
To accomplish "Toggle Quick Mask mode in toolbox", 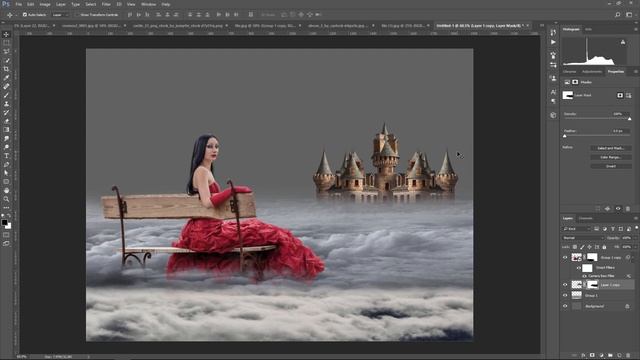I will [x=6, y=235].
